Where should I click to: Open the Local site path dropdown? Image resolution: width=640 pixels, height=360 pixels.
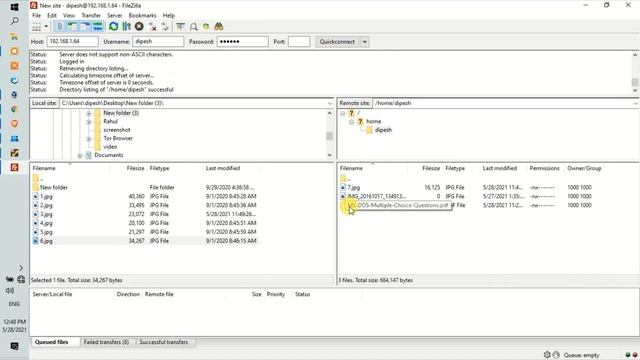pos(330,103)
